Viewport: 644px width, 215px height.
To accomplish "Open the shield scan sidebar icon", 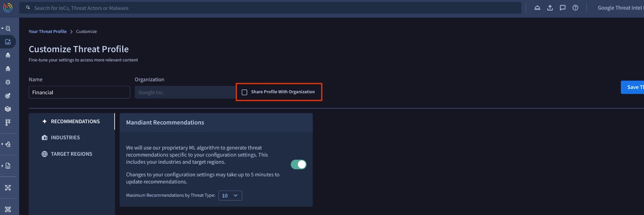I will pos(8,209).
